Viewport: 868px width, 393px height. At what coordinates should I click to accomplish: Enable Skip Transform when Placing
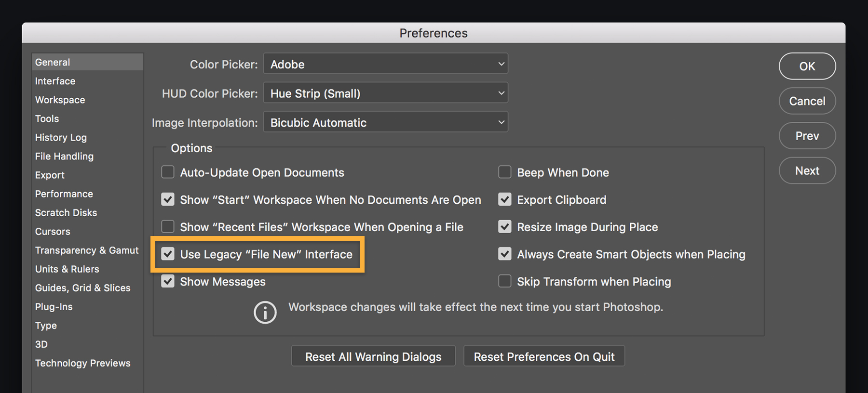point(504,281)
